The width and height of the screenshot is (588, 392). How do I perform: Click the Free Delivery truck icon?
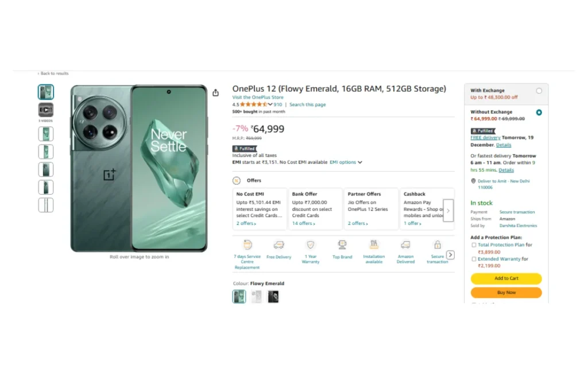[x=278, y=245]
